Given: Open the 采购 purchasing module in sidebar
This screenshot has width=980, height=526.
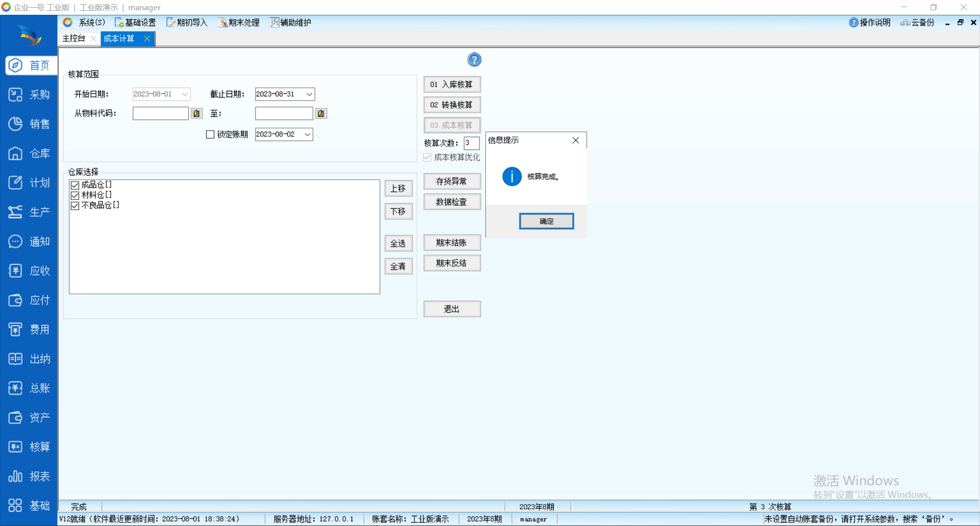Looking at the screenshot, I should [29, 95].
